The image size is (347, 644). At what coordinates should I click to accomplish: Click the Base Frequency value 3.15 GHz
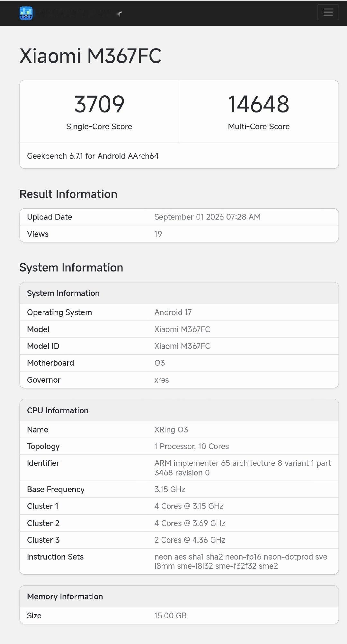click(170, 489)
